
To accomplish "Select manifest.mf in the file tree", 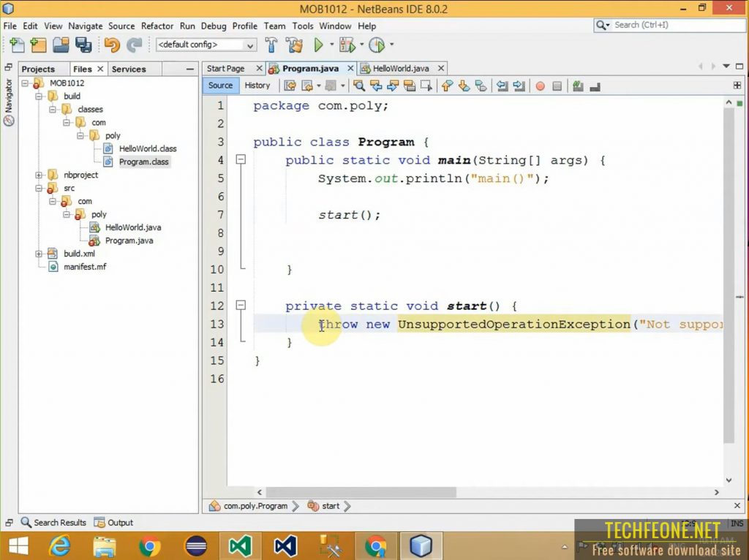I will 85,268.
